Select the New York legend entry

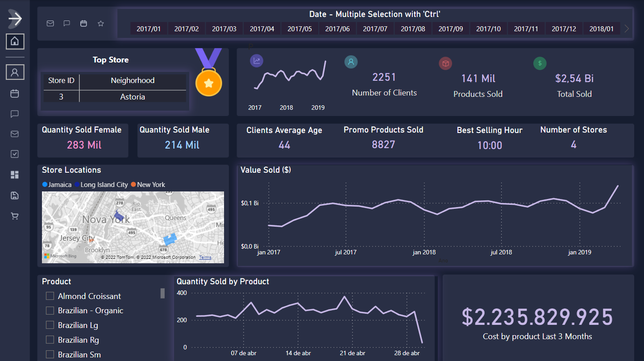click(148, 184)
